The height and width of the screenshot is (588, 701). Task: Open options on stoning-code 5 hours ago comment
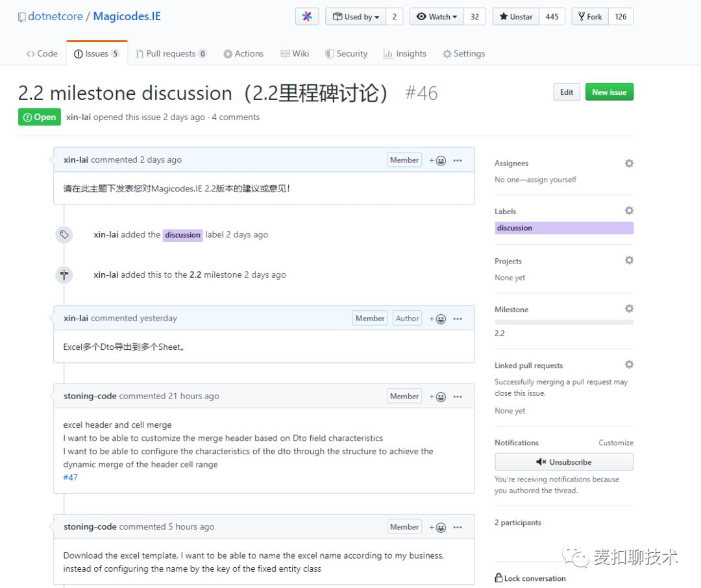click(x=458, y=527)
